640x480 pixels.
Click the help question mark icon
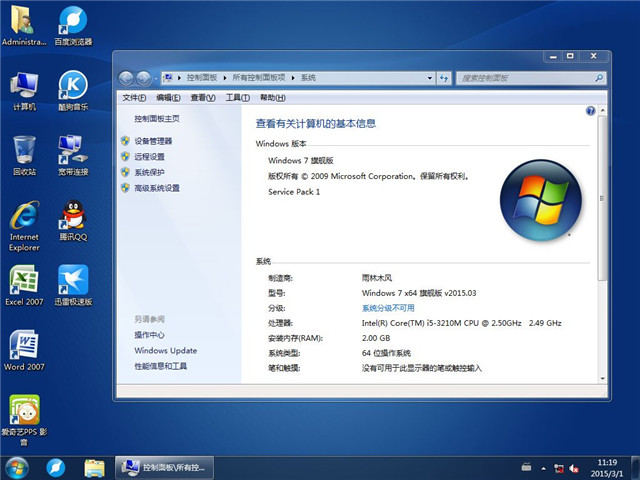590,111
